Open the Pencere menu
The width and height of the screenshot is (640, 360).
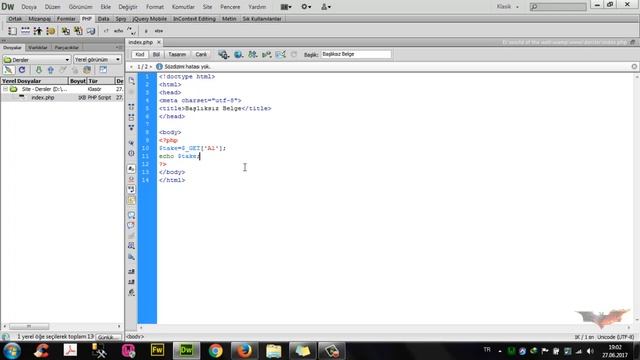[230, 7]
